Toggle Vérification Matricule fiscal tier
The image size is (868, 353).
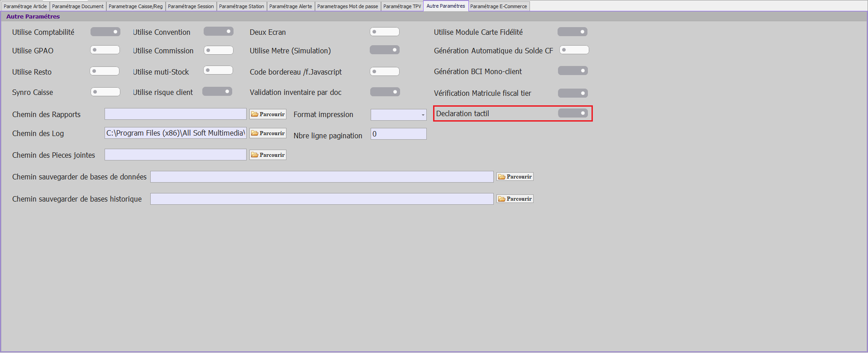573,93
